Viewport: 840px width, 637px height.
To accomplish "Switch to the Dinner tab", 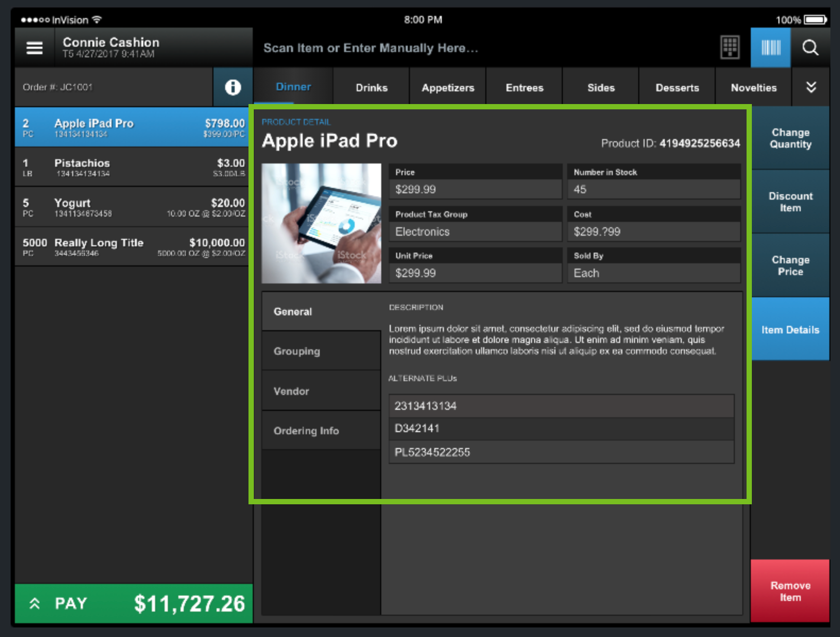I will [293, 87].
